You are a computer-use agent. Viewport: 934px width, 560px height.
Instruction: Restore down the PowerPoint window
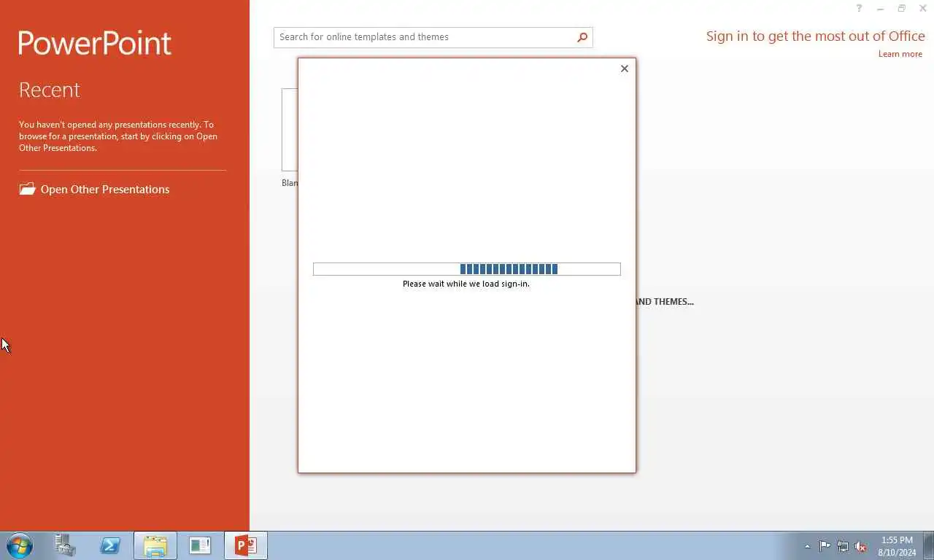[901, 9]
